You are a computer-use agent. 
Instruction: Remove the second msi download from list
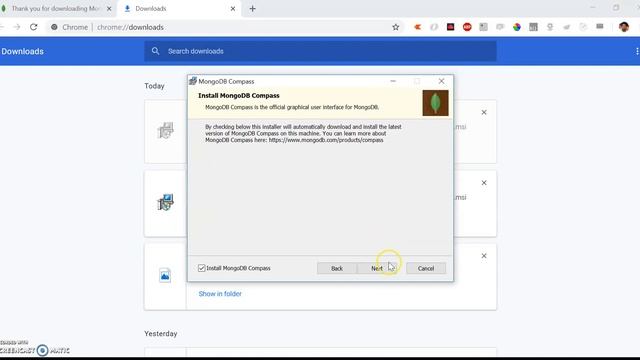[x=484, y=183]
